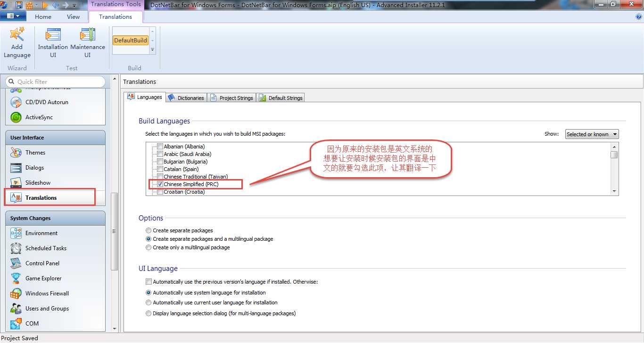Select separate and multilingual package option

click(149, 239)
